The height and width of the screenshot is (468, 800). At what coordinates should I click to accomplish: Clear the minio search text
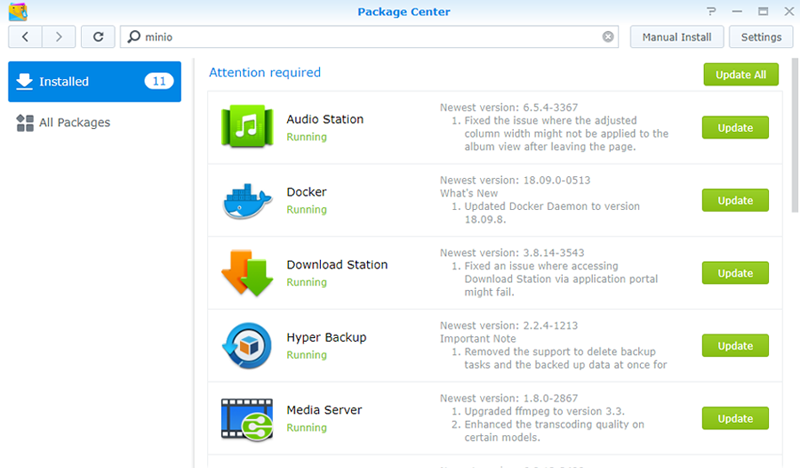coord(608,37)
